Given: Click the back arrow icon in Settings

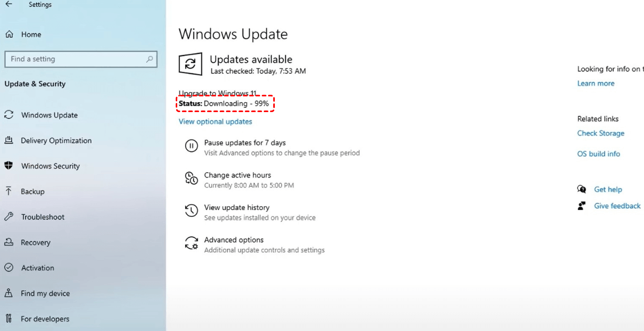Looking at the screenshot, I should click(8, 4).
